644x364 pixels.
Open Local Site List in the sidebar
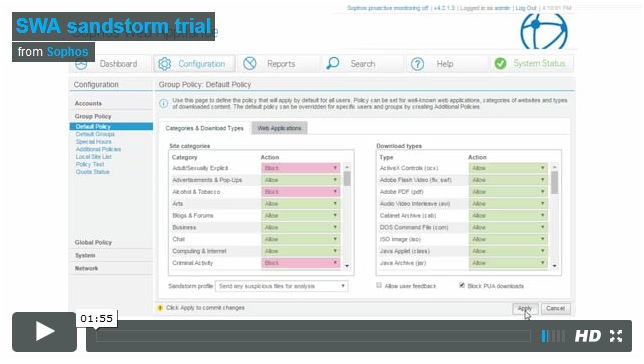point(93,157)
